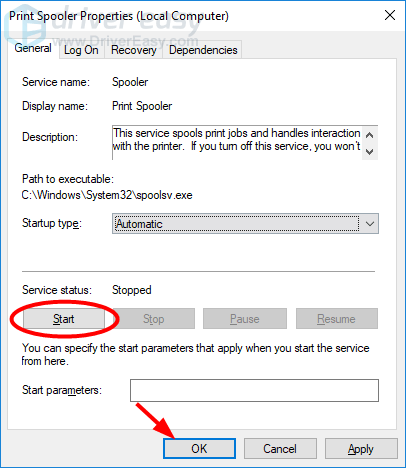Switch to the General tab
406x468 pixels.
(x=33, y=48)
